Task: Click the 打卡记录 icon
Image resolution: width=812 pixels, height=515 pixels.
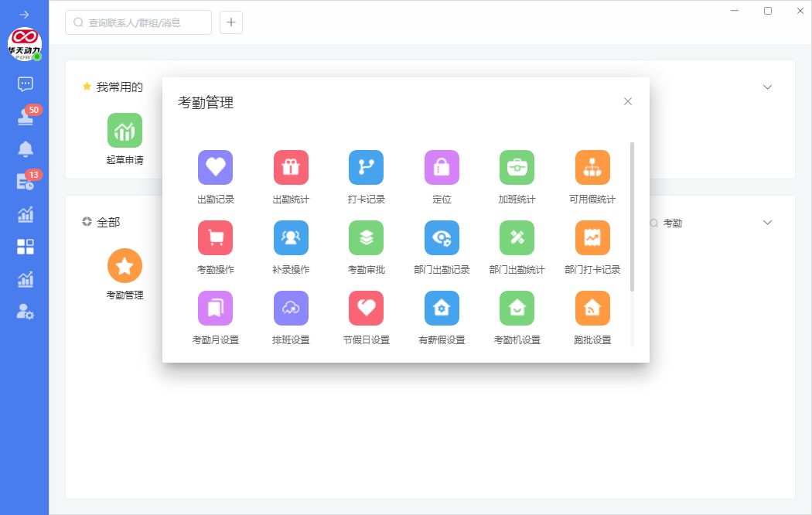Action: tap(366, 167)
